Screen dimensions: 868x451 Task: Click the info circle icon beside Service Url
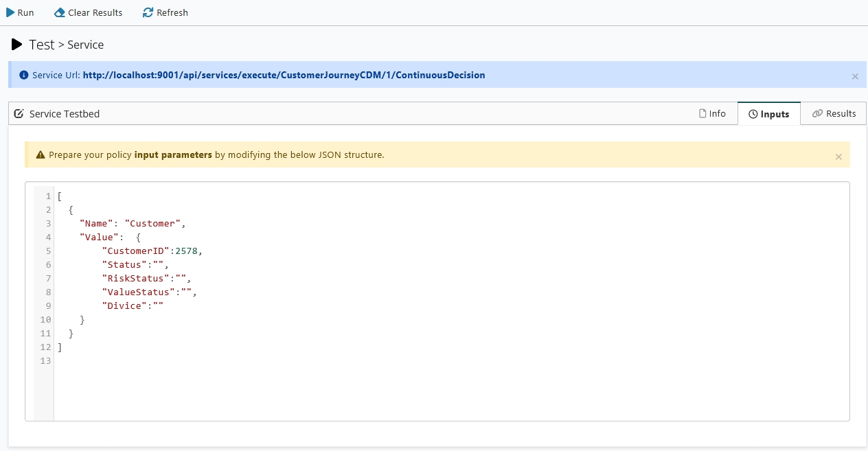[x=24, y=76]
